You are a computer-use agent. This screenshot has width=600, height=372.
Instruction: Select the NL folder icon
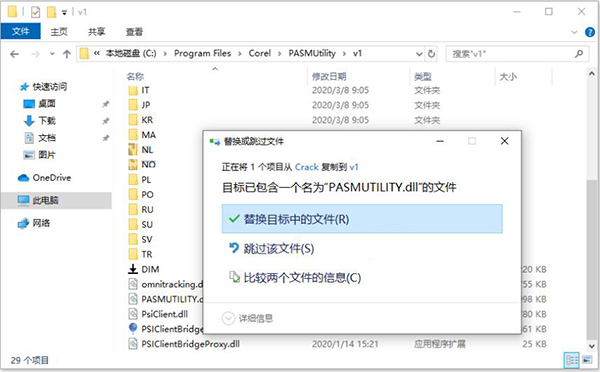tap(133, 150)
